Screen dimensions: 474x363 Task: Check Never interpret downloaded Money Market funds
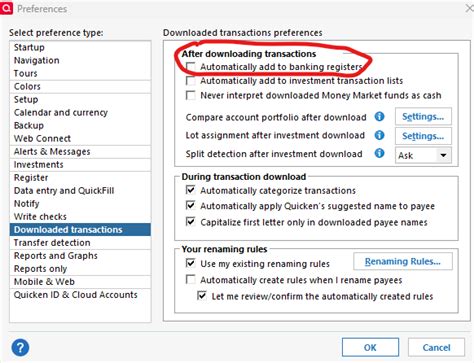click(x=191, y=95)
